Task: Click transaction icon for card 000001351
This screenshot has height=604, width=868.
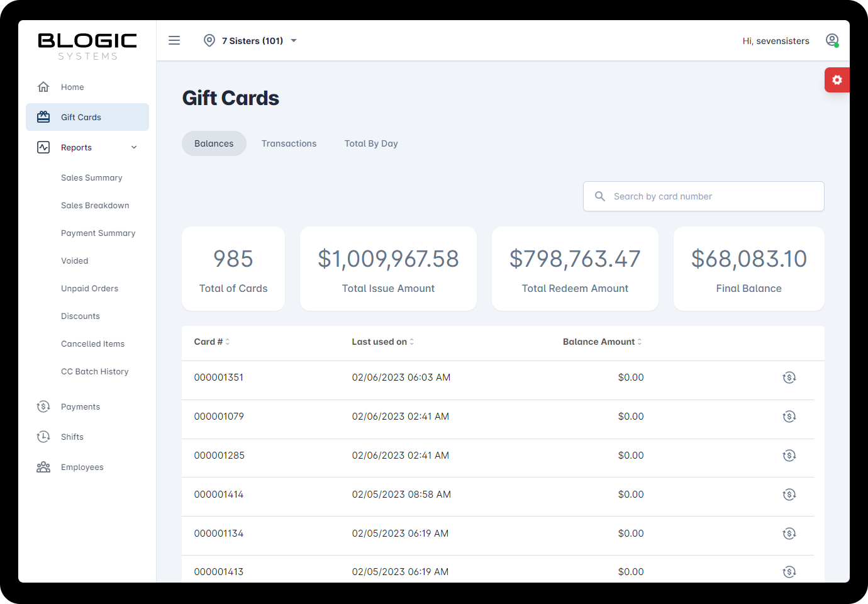Action: coord(789,377)
